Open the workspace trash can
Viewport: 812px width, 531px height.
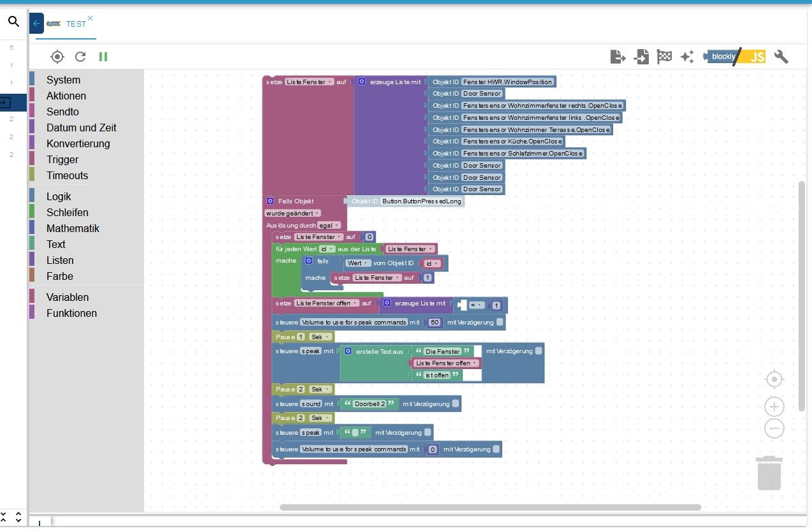[769, 473]
